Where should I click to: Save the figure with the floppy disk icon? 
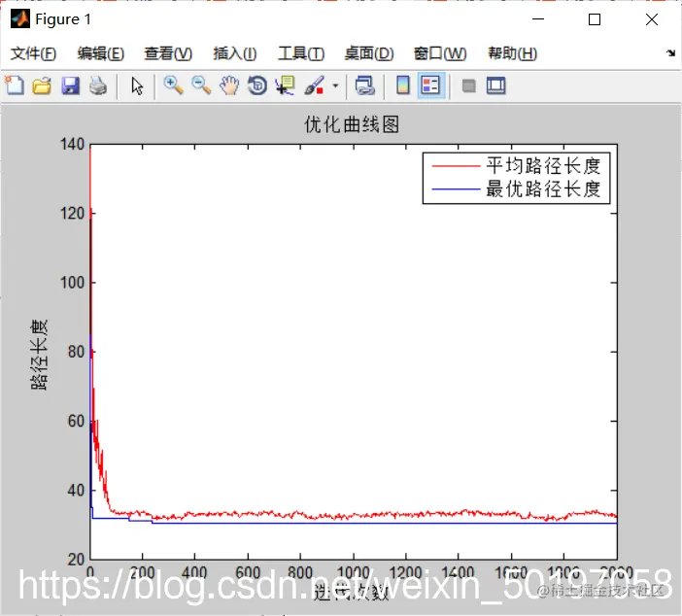tap(70, 86)
